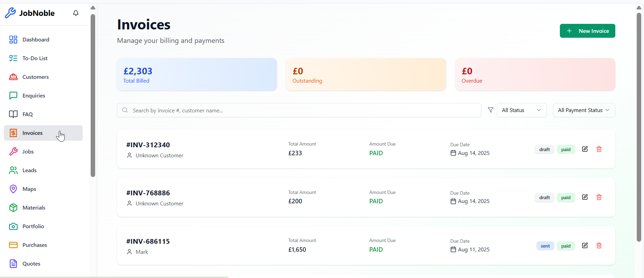This screenshot has width=644, height=278.
Task: Click calendar icon on INV-312340 due date
Action: (x=453, y=153)
